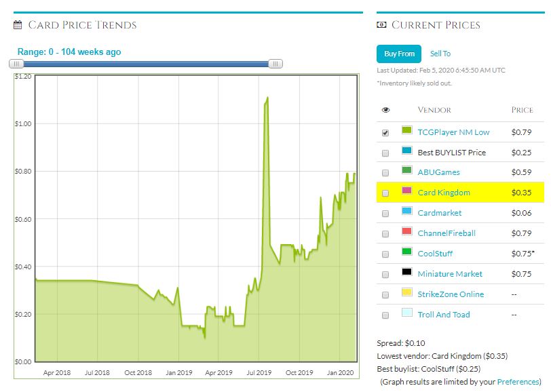Viewport: 551px width, 392px height.
Task: Click the CoolStuff $0.75* price
Action: pyautogui.click(x=523, y=254)
